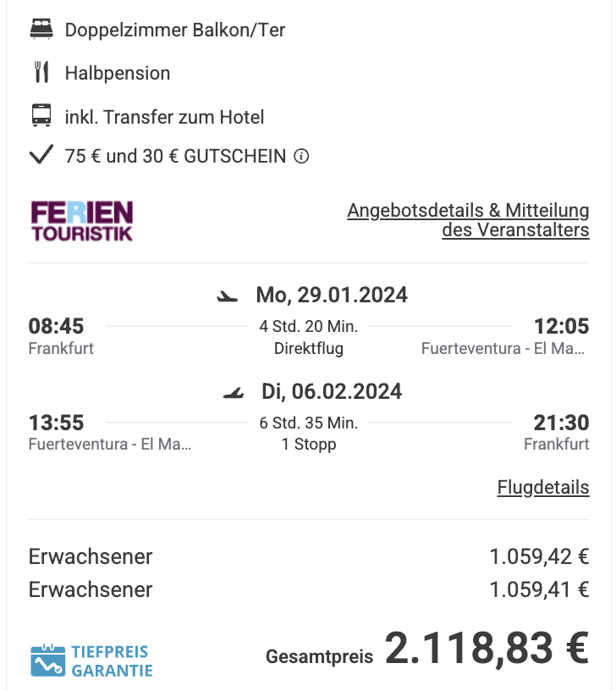The image size is (616, 691).
Task: Click the Direktflug label
Action: pyautogui.click(x=309, y=348)
